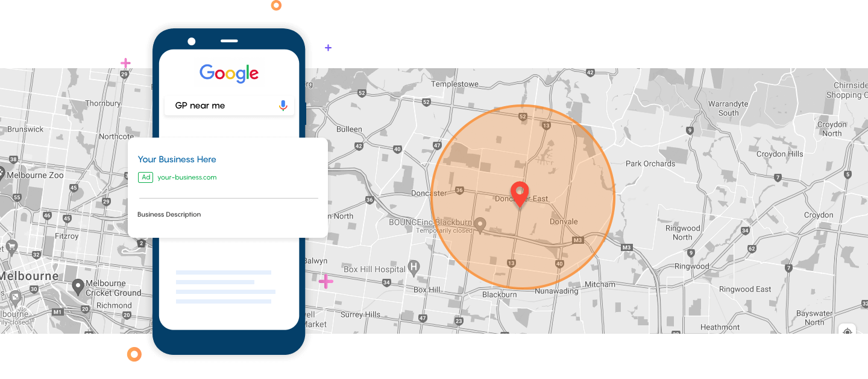Click the phone camera dot at top

click(x=192, y=41)
